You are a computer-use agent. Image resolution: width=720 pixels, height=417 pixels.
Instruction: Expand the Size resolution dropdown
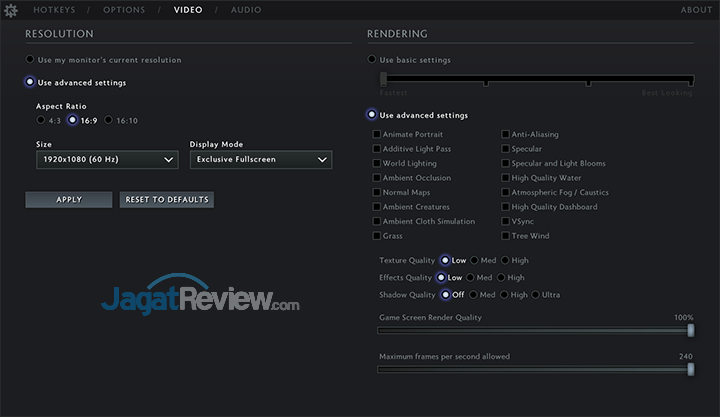pyautogui.click(x=106, y=159)
